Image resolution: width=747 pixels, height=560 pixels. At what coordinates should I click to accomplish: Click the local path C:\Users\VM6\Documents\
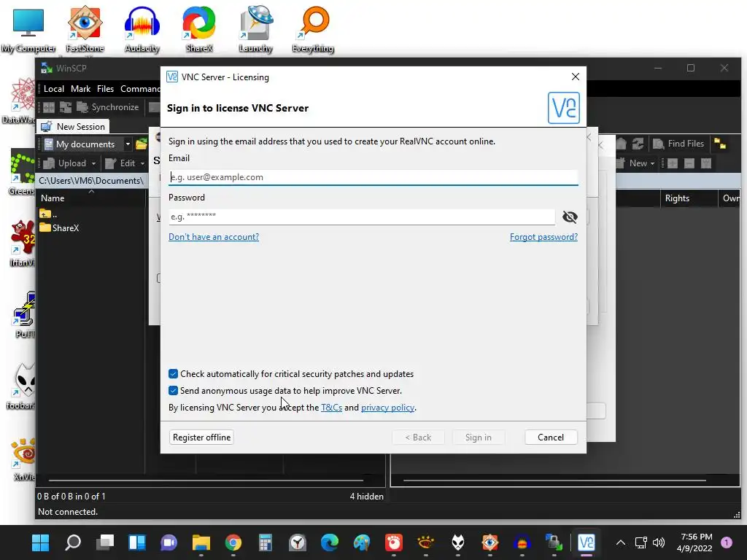(91, 181)
